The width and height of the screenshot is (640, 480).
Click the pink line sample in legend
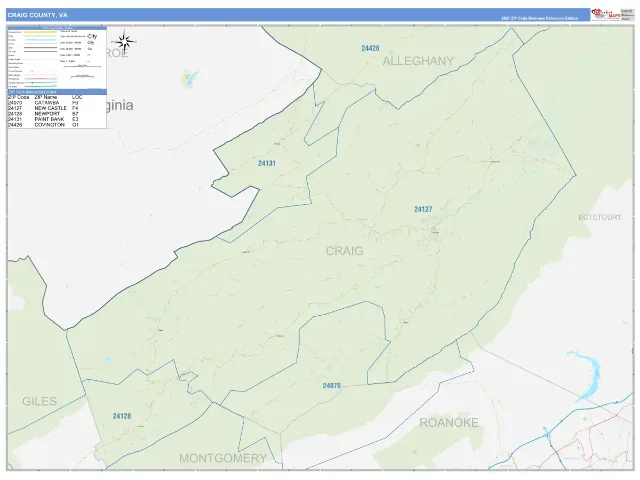tap(40, 79)
